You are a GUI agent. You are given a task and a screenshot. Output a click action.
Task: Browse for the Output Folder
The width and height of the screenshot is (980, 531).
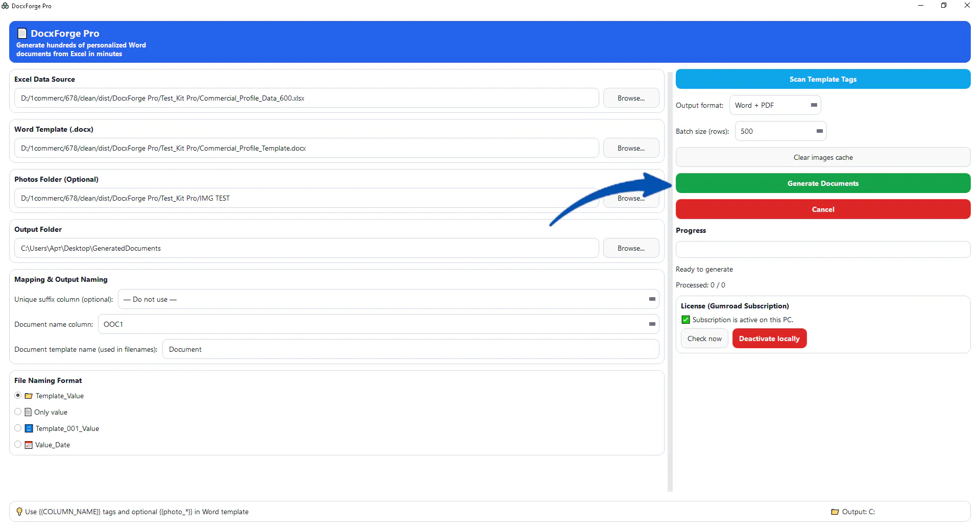tap(631, 248)
